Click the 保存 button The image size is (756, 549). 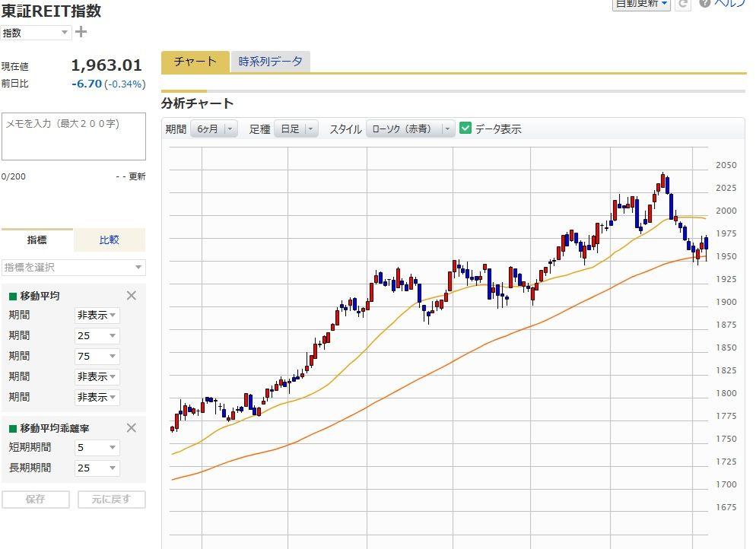[x=35, y=500]
